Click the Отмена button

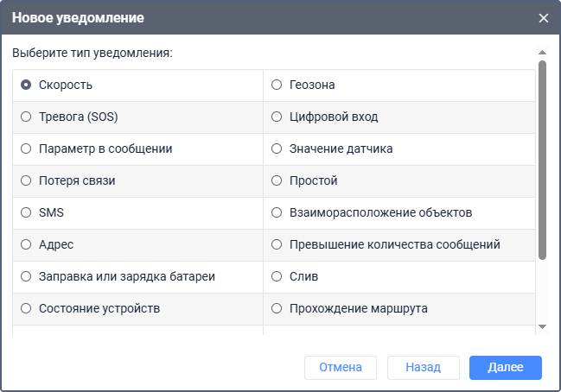(340, 367)
